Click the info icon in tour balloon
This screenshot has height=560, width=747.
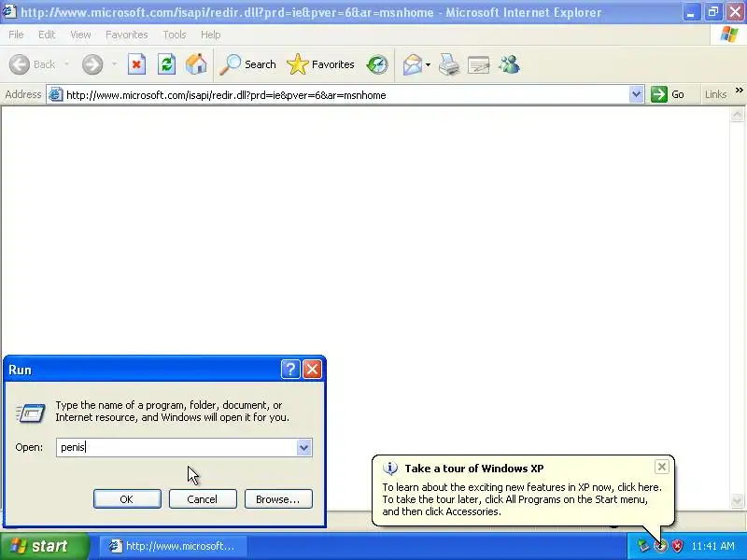390,469
